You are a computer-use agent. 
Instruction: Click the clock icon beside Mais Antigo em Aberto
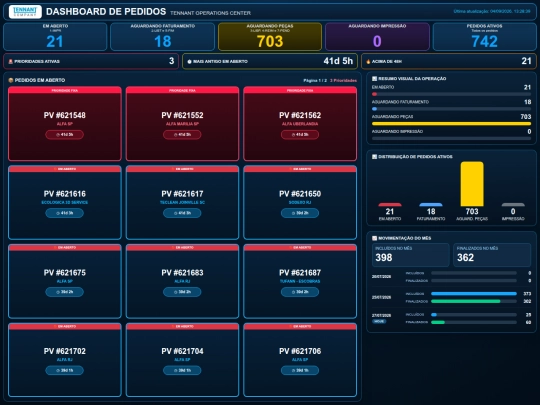(189, 62)
